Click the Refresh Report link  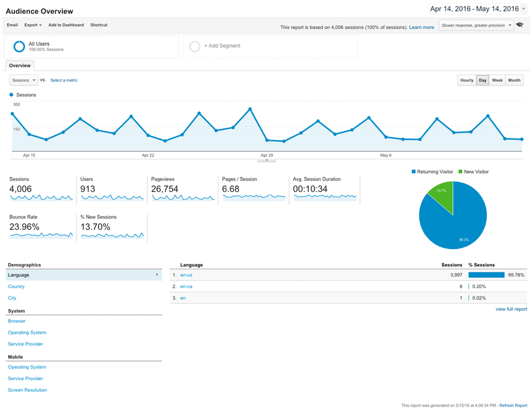(513, 405)
